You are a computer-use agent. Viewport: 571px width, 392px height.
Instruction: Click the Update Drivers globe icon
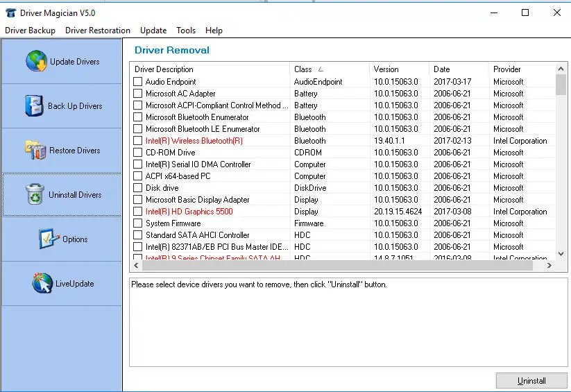coord(36,61)
